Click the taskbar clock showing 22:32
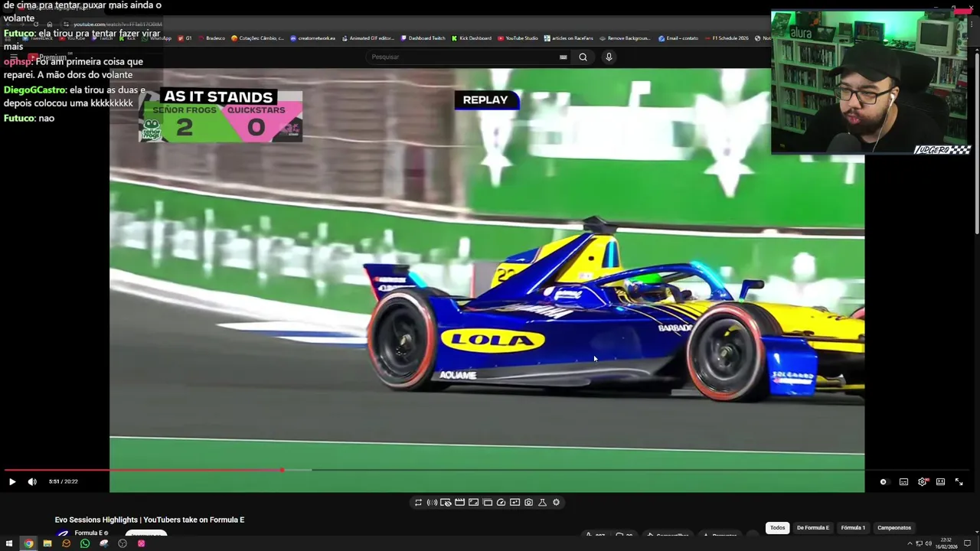 pyautogui.click(x=946, y=543)
